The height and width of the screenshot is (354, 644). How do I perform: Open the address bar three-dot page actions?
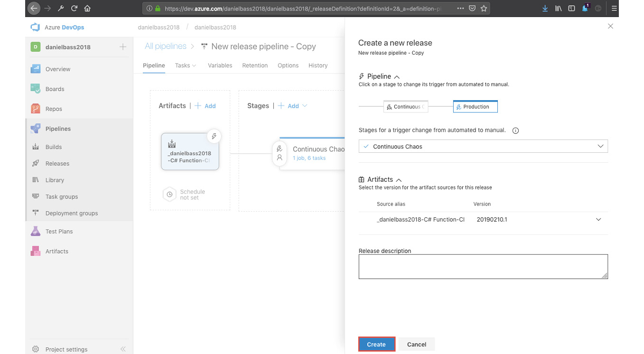click(x=460, y=8)
